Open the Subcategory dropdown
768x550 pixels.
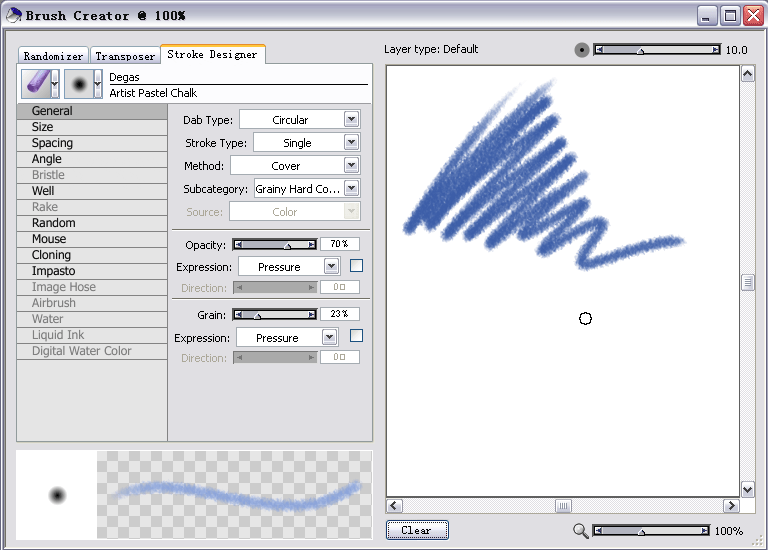pos(351,188)
